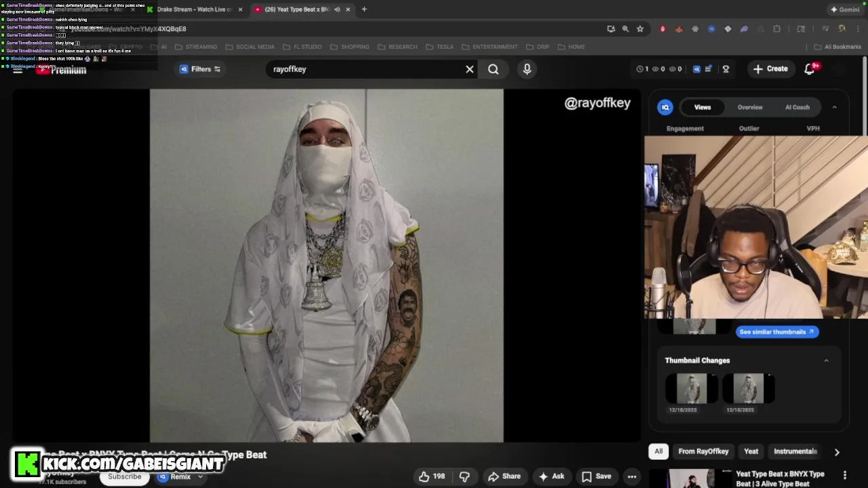Select the Yeat filter chip
This screenshot has width=868, height=488.
[x=751, y=451]
